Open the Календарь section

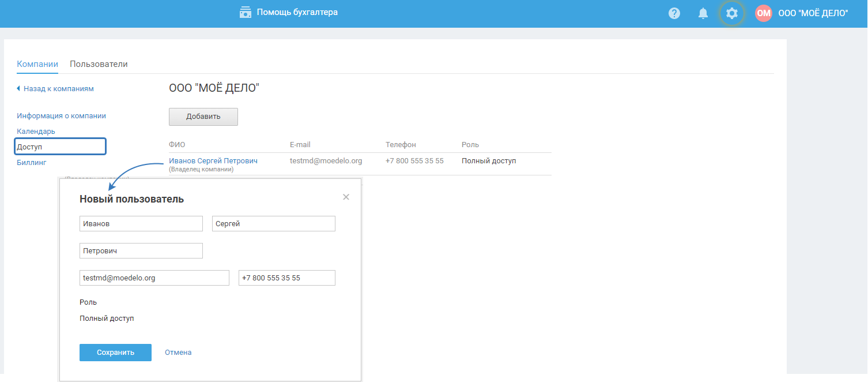pos(36,132)
